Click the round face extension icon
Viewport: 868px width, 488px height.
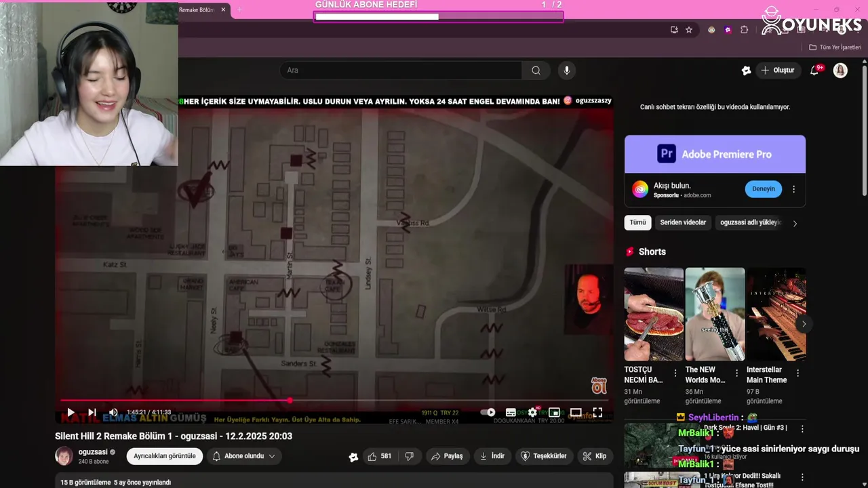point(711,30)
